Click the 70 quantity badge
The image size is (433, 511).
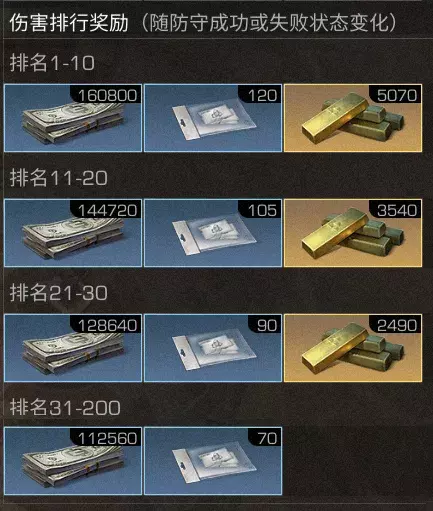coord(267,438)
